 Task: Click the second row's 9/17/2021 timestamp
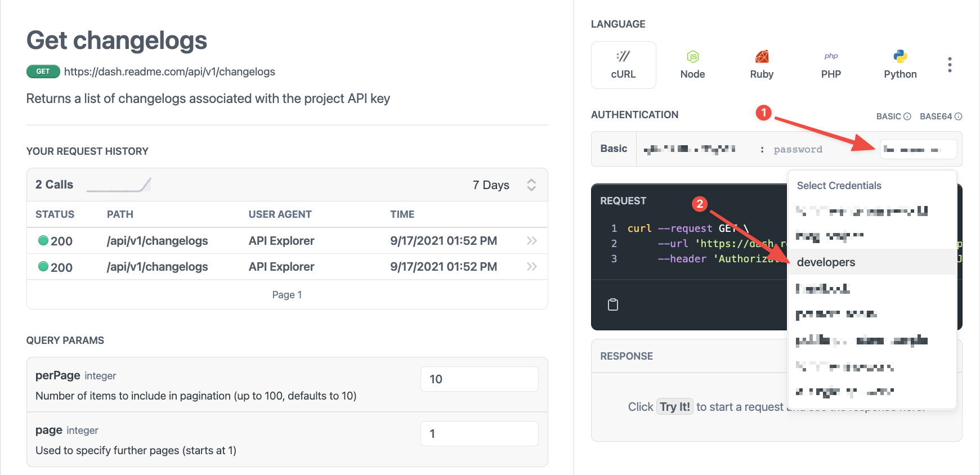pyautogui.click(x=444, y=267)
